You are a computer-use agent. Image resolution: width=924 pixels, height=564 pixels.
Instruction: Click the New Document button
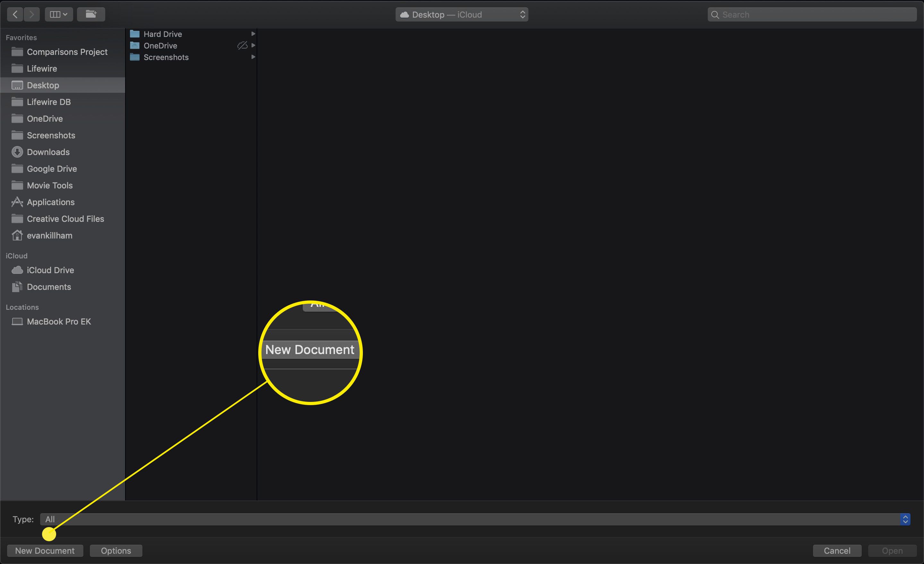[46, 551]
